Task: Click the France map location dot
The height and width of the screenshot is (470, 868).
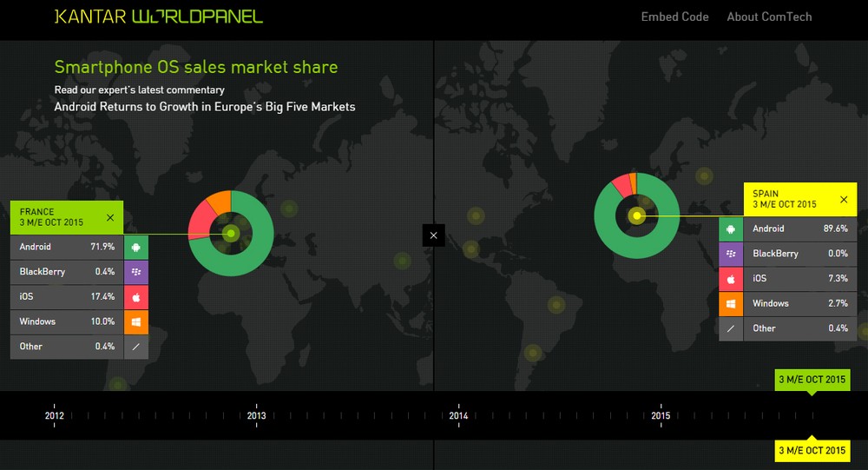Action: [231, 234]
